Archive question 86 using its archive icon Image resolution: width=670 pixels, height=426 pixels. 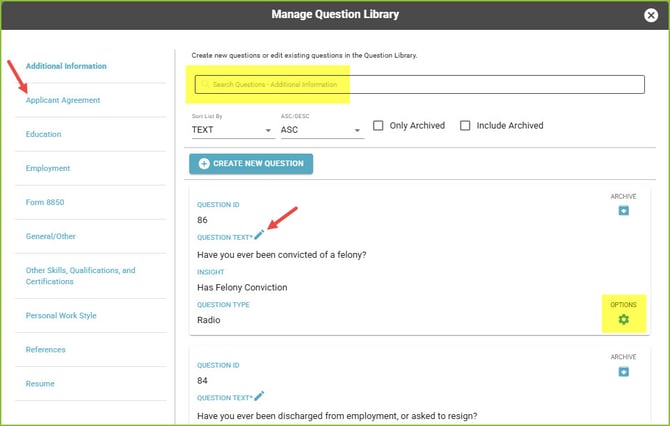pos(623,211)
